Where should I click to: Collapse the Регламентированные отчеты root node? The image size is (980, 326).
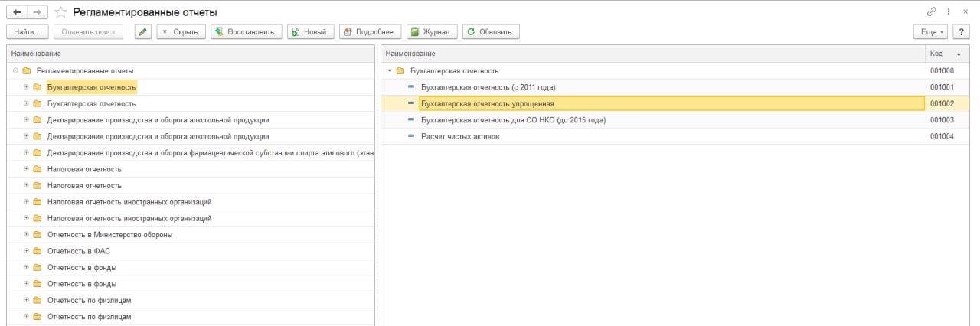(x=15, y=71)
